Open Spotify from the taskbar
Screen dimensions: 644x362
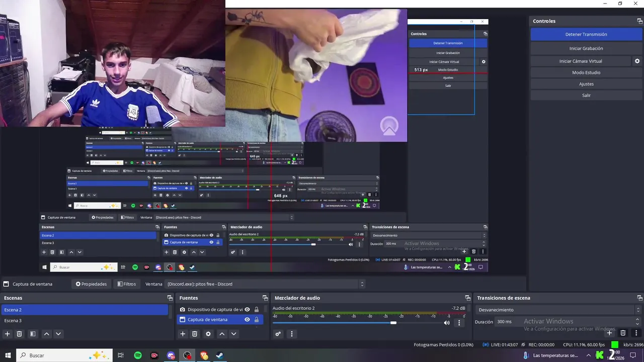[x=138, y=355]
